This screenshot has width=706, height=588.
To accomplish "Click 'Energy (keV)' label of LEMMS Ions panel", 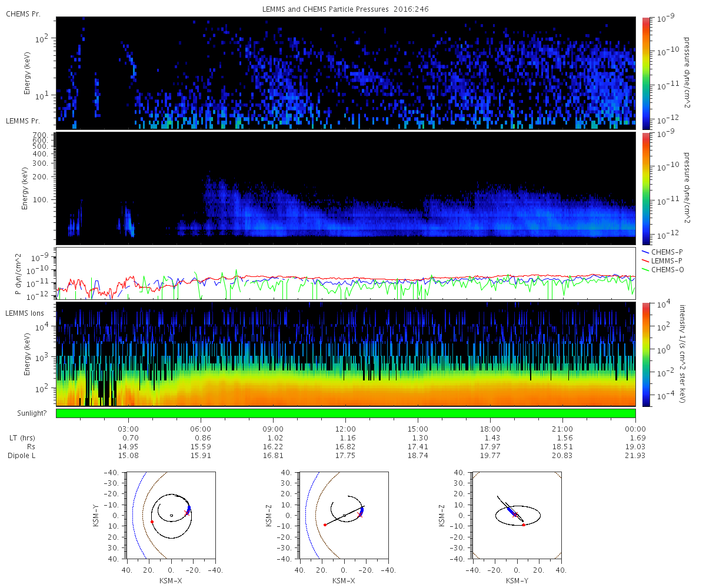I will (27, 354).
